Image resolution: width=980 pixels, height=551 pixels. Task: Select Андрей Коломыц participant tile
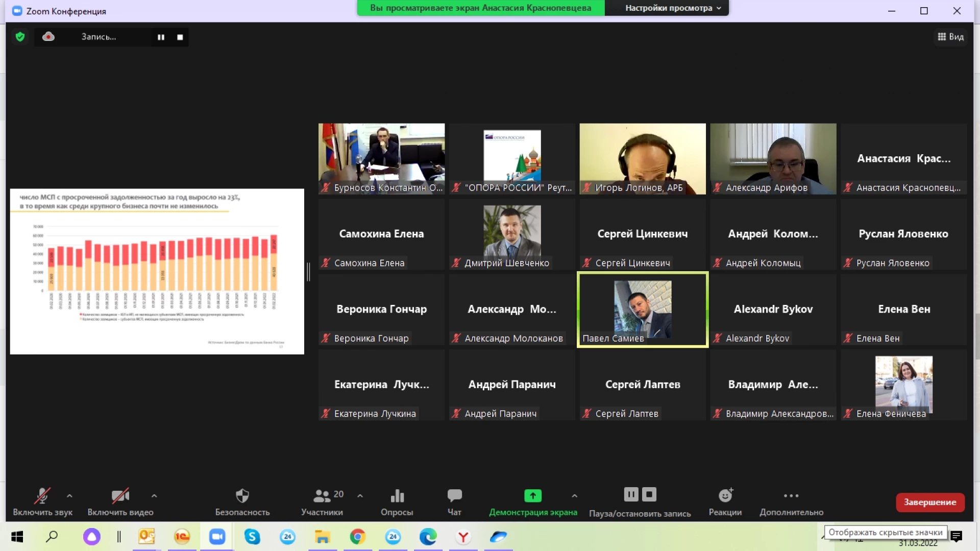pos(773,234)
